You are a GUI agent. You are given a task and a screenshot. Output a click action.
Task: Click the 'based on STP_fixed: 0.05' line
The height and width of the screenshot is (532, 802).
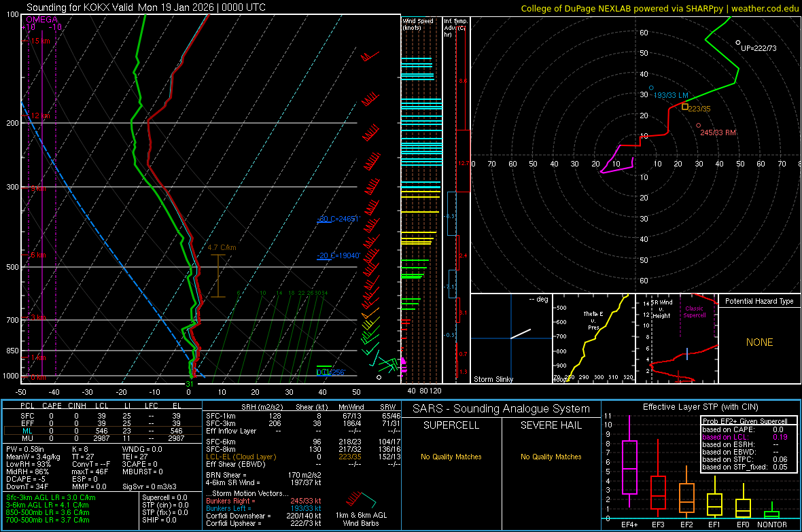[x=745, y=467]
